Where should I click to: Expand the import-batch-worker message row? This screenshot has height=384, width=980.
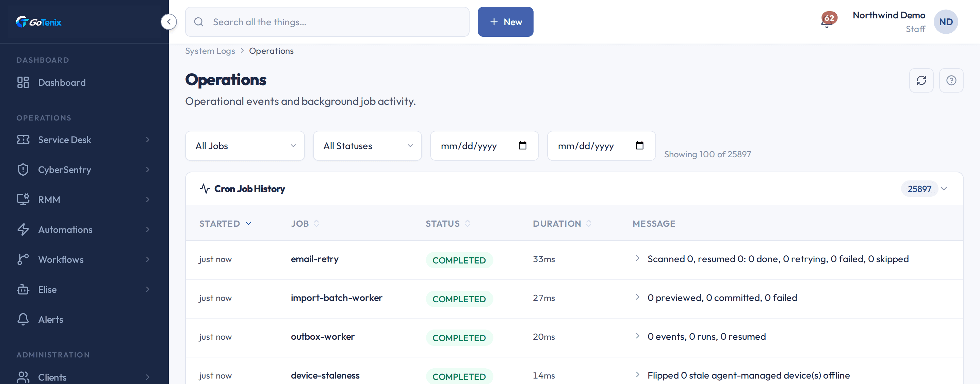[638, 297]
